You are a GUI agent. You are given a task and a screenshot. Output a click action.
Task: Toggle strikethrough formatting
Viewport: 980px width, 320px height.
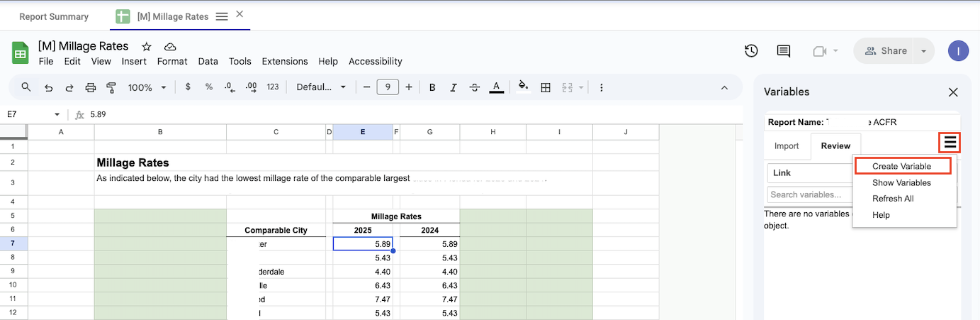pyautogui.click(x=475, y=87)
